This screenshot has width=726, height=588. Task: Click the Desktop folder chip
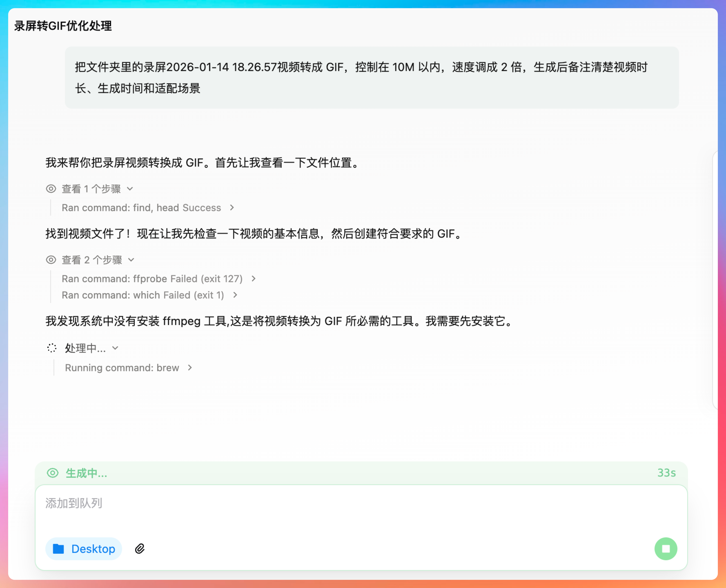tap(84, 548)
